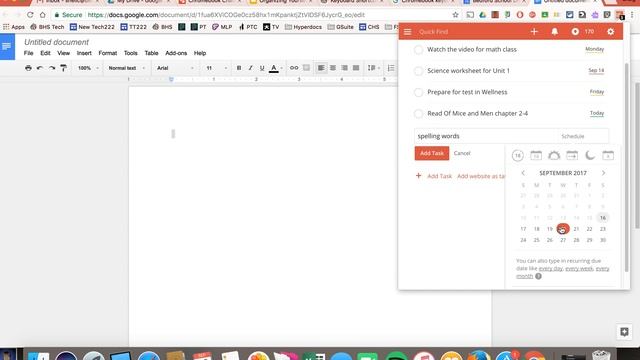Choose the next week arrow schedule icon
This screenshot has width=640, height=360.
(x=572, y=156)
